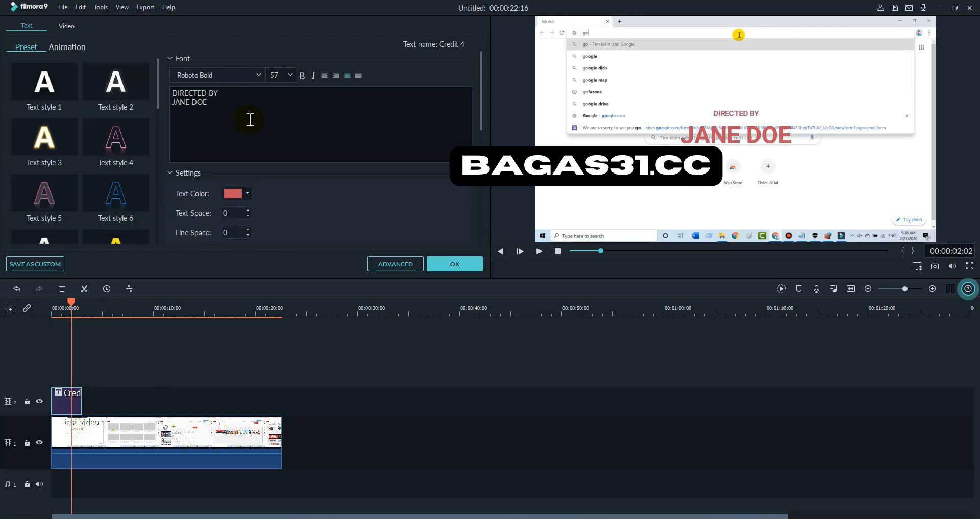The width and height of the screenshot is (980, 519).
Task: Hide video track 1 with eye icon
Action: pyautogui.click(x=39, y=442)
